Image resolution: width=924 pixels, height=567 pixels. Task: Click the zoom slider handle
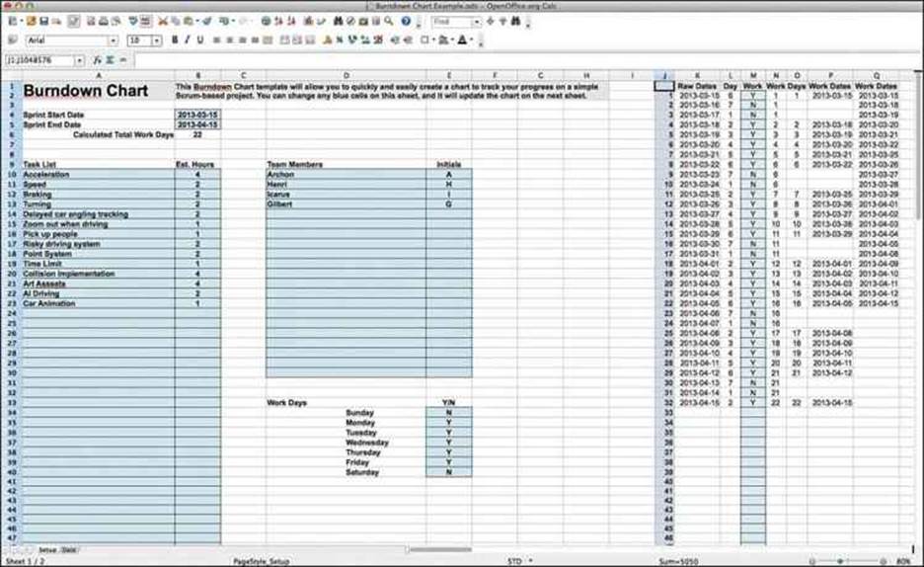click(840, 561)
